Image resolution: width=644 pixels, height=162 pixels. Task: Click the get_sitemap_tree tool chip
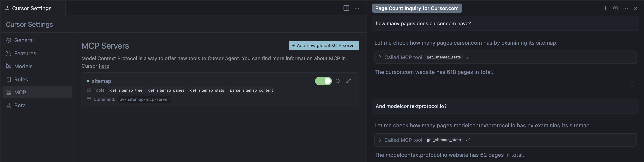coord(126,90)
